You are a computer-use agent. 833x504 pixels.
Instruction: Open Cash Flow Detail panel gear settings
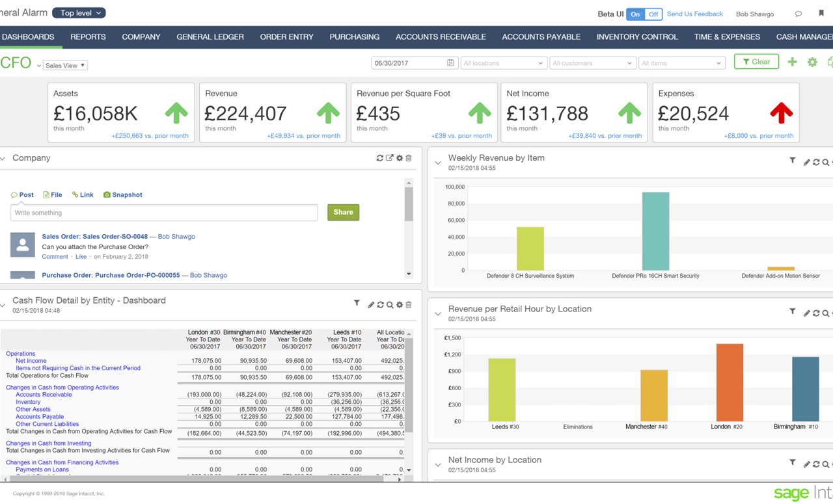[400, 305]
